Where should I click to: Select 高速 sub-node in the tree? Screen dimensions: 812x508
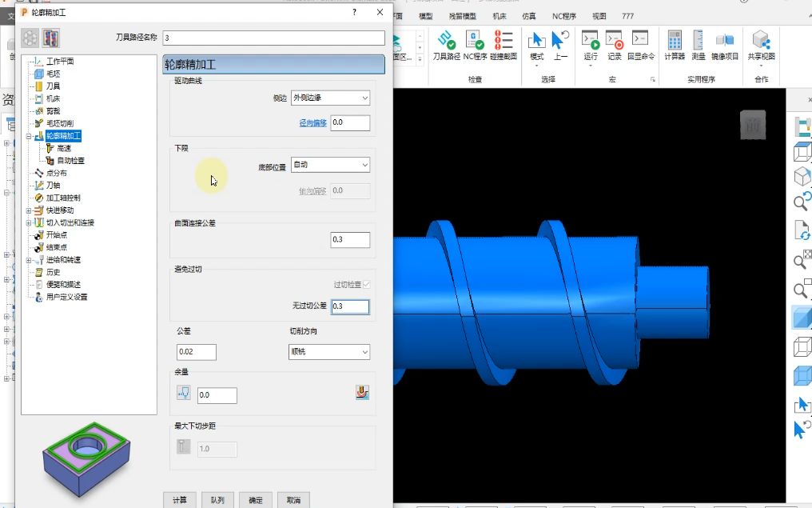(x=64, y=148)
